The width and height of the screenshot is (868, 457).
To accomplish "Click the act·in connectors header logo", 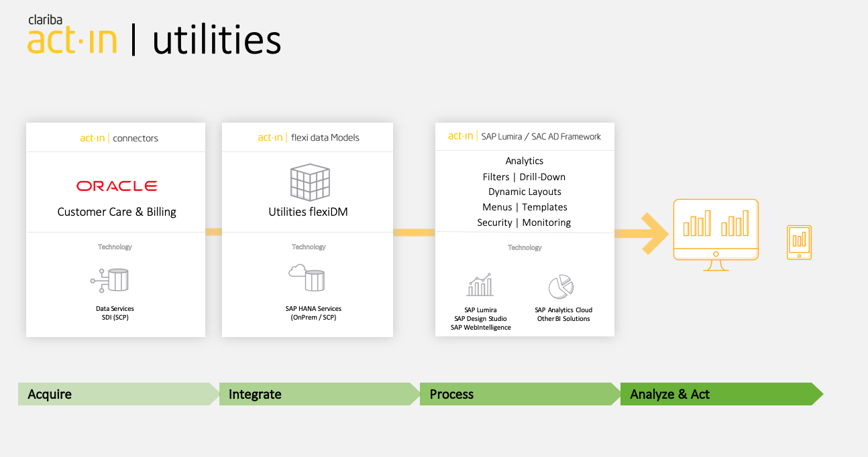I will pyautogui.click(x=92, y=138).
